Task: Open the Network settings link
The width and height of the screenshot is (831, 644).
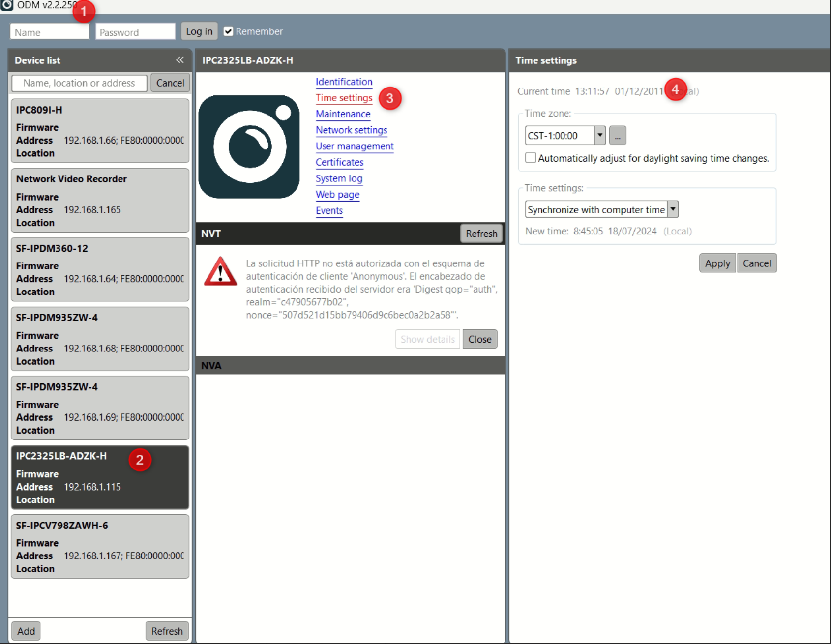Action: click(351, 130)
